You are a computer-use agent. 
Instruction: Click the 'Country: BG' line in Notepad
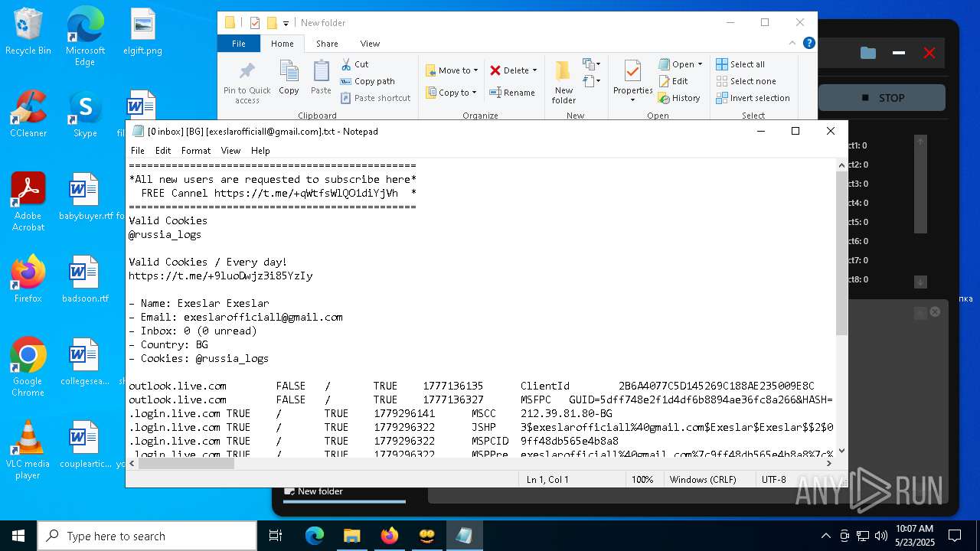[x=168, y=344]
